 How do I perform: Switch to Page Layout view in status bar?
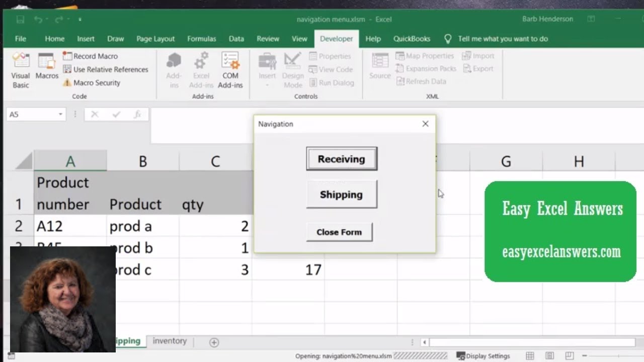[550, 356]
